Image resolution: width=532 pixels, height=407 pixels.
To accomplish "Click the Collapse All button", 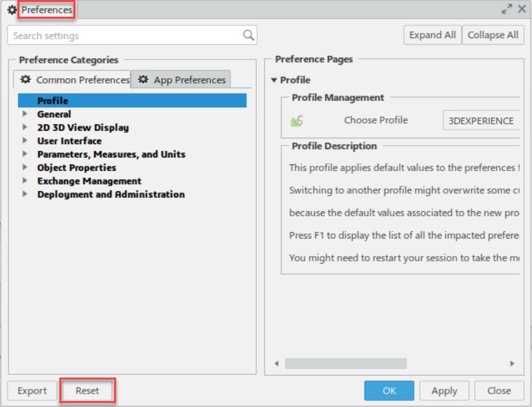I will coord(493,35).
